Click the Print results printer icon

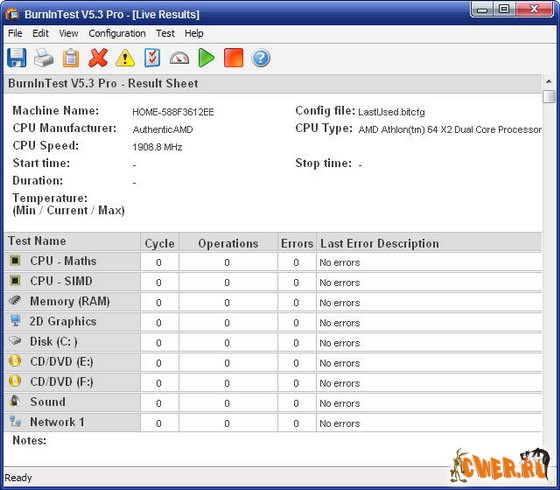pyautogui.click(x=44, y=58)
